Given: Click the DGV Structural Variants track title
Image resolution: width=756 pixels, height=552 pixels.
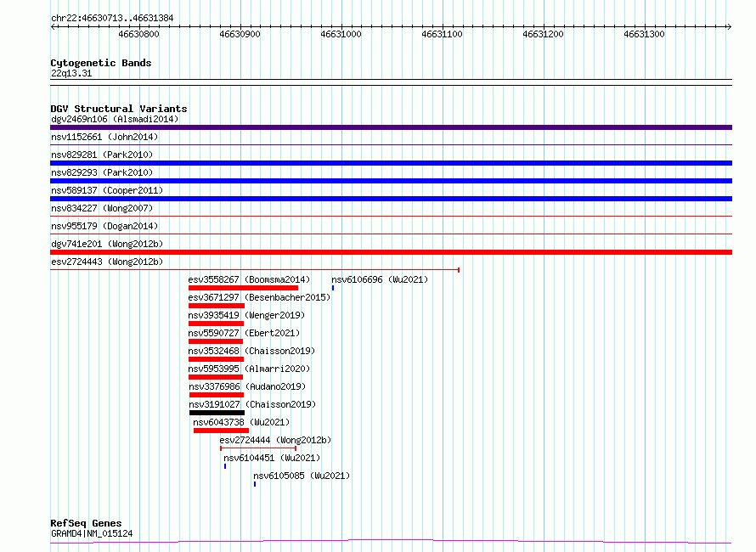Looking at the screenshot, I should (x=119, y=109).
